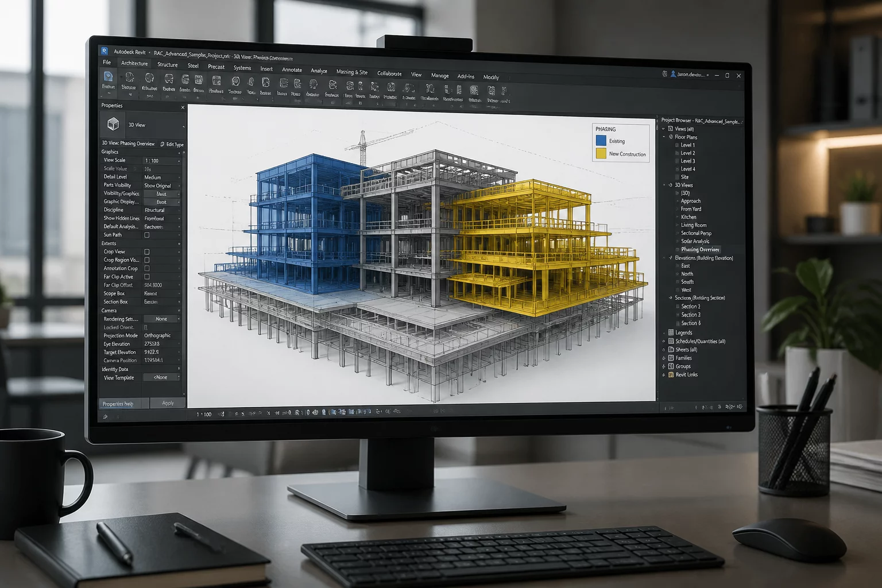
Task: Enable the Far Clip Active checkbox
Action: pyautogui.click(x=147, y=276)
